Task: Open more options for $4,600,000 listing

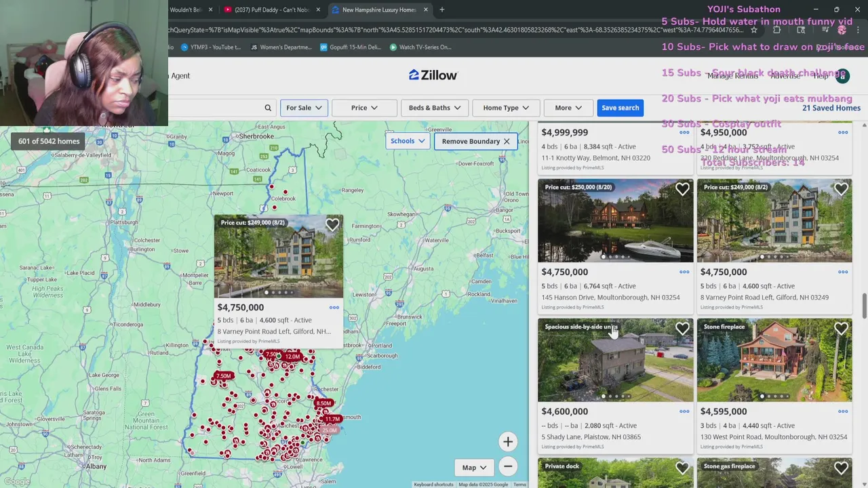Action: click(684, 411)
